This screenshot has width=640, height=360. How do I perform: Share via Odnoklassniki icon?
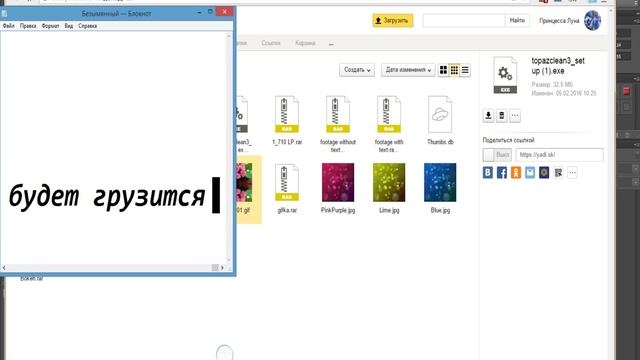point(516,173)
